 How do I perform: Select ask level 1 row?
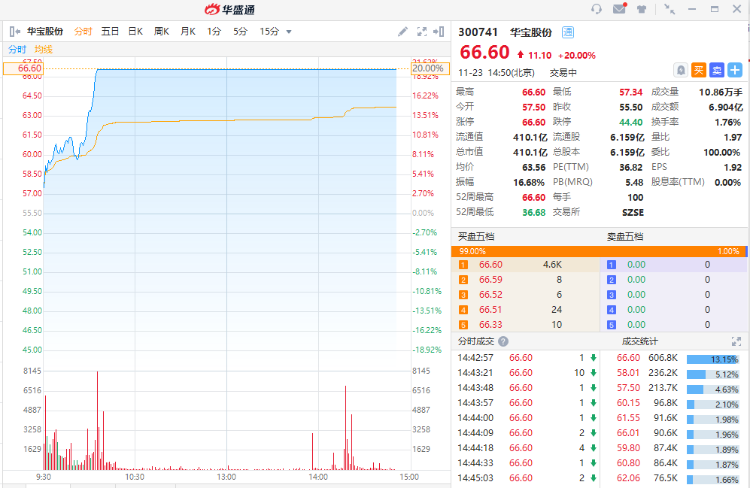[673, 265]
